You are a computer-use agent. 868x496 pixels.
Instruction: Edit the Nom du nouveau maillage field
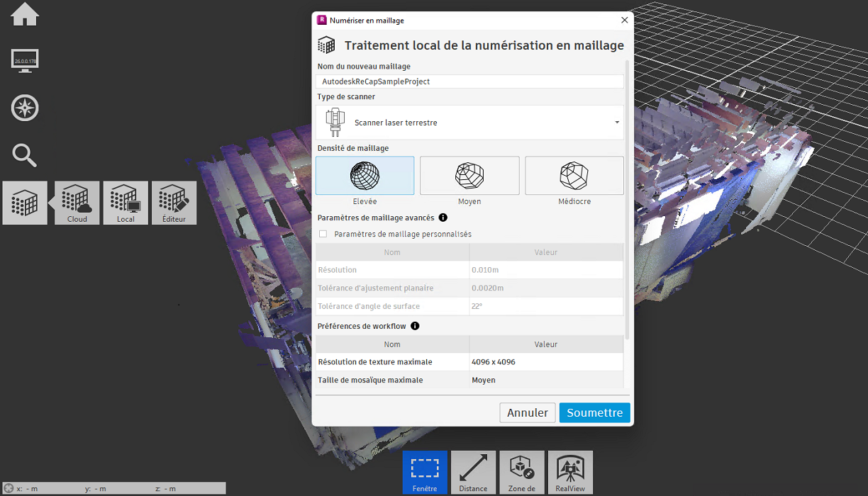coord(469,81)
